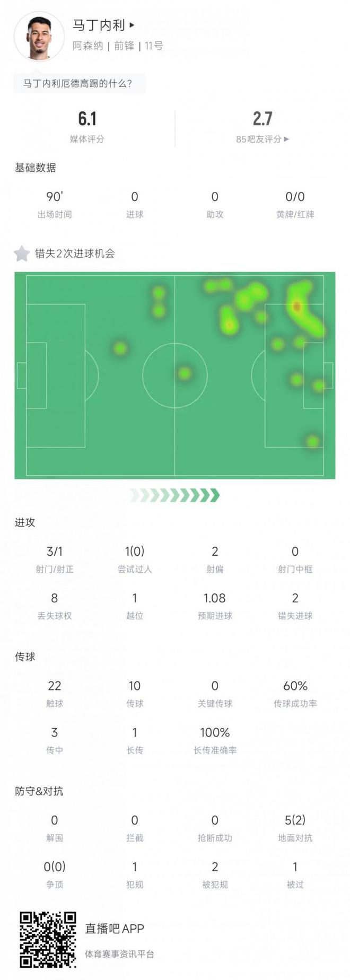Expand arrow next to 马丁内利 name
Image resolution: width=350 pixels, height=980 pixels.
point(132,25)
